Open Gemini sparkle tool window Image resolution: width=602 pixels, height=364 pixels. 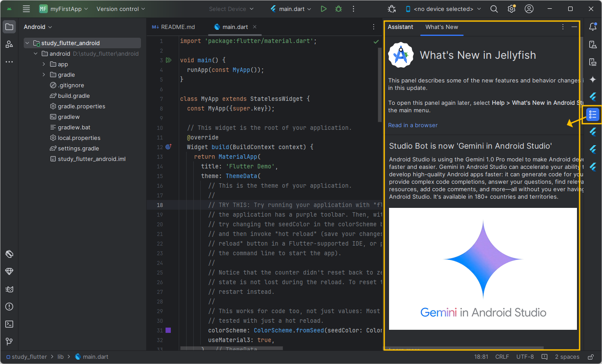pos(593,79)
